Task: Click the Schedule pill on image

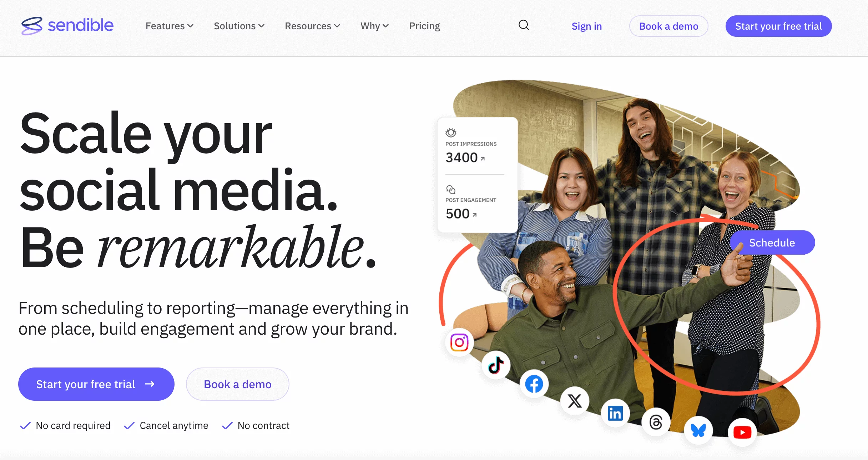Action: (772, 242)
